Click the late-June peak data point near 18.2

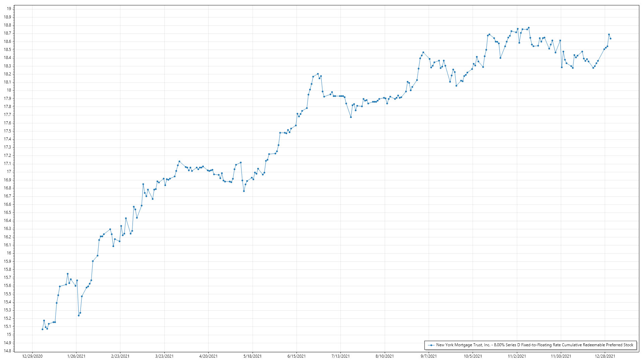click(x=318, y=74)
